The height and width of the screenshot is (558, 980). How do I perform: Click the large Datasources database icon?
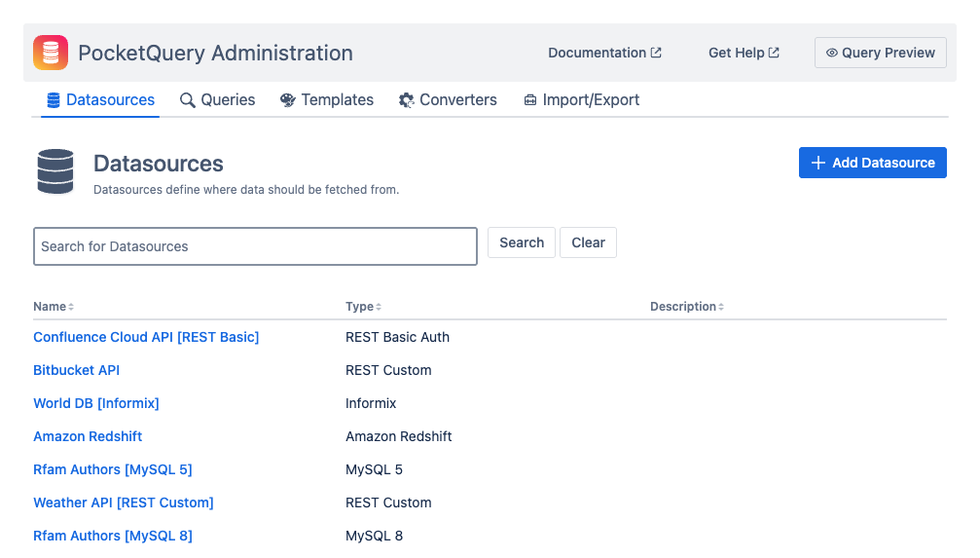click(x=55, y=171)
